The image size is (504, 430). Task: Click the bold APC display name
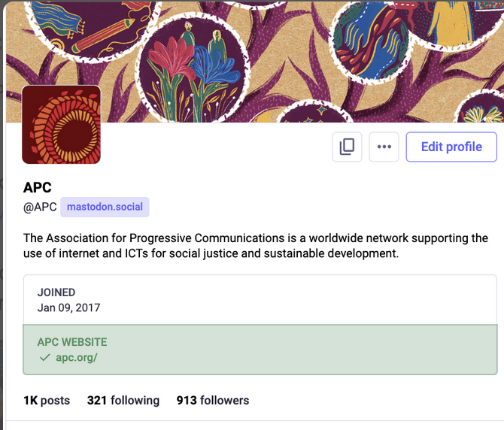pos(38,187)
